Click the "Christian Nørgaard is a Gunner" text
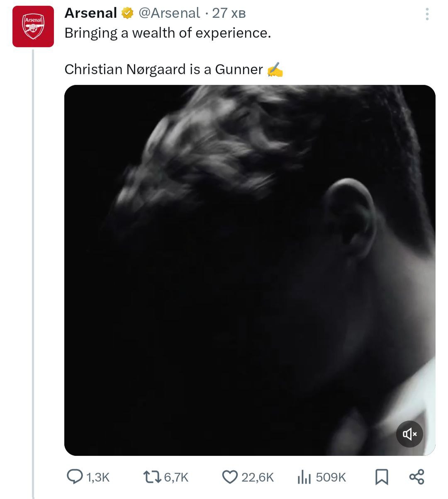 coord(163,69)
